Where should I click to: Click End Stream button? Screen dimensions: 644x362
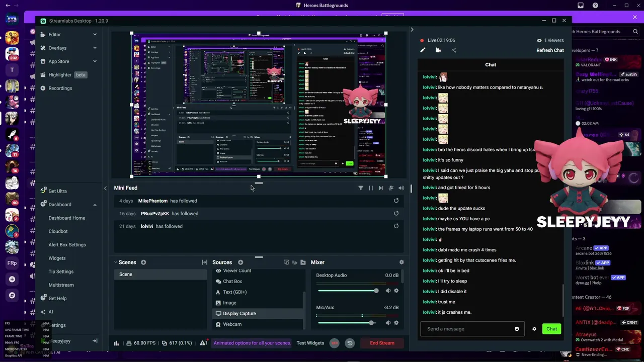pyautogui.click(x=382, y=343)
